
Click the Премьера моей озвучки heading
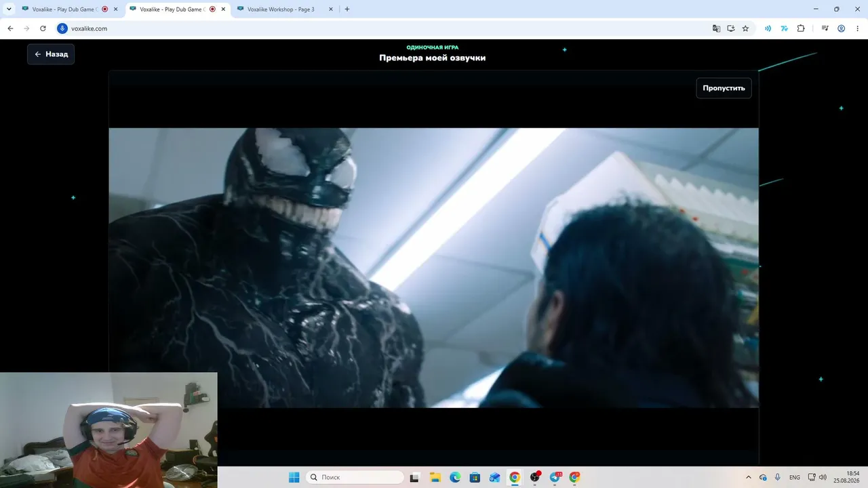click(433, 58)
